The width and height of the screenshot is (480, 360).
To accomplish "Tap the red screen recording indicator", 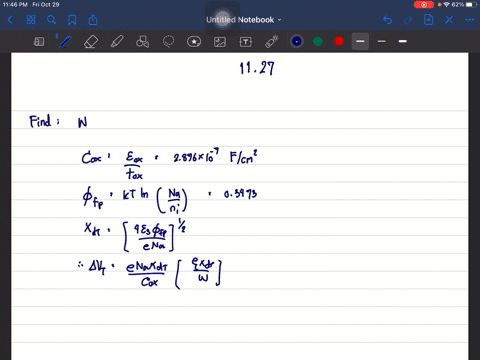I will coord(424,5).
